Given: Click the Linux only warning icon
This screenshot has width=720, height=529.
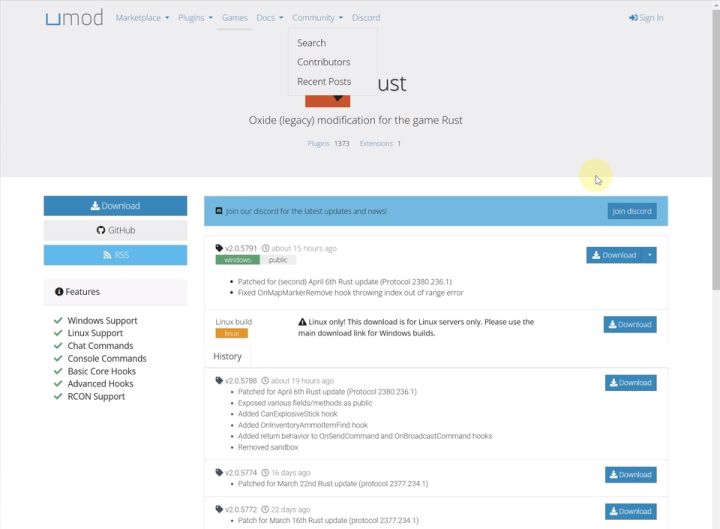Looking at the screenshot, I should pos(302,322).
